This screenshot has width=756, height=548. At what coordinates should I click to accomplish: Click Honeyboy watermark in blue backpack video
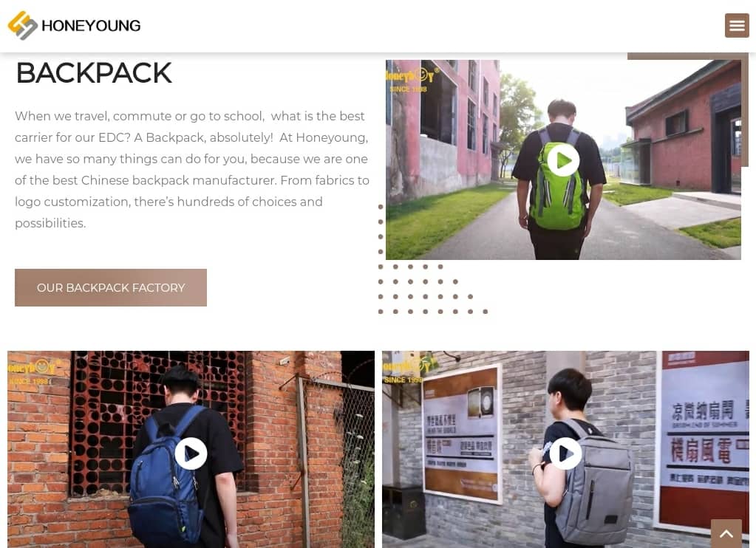click(x=33, y=371)
